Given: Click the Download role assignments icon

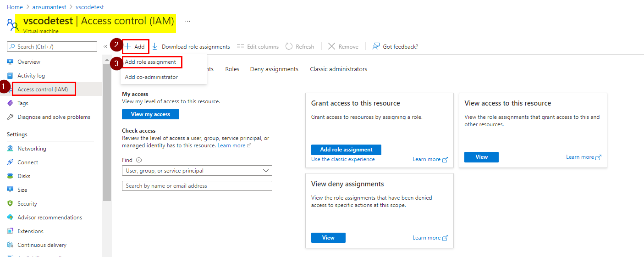Looking at the screenshot, I should [x=155, y=46].
